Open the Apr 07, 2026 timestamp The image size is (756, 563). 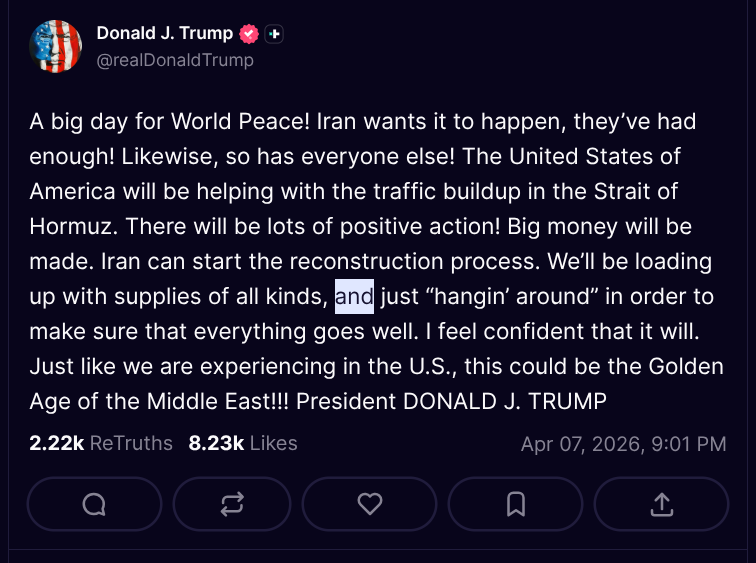click(x=623, y=443)
